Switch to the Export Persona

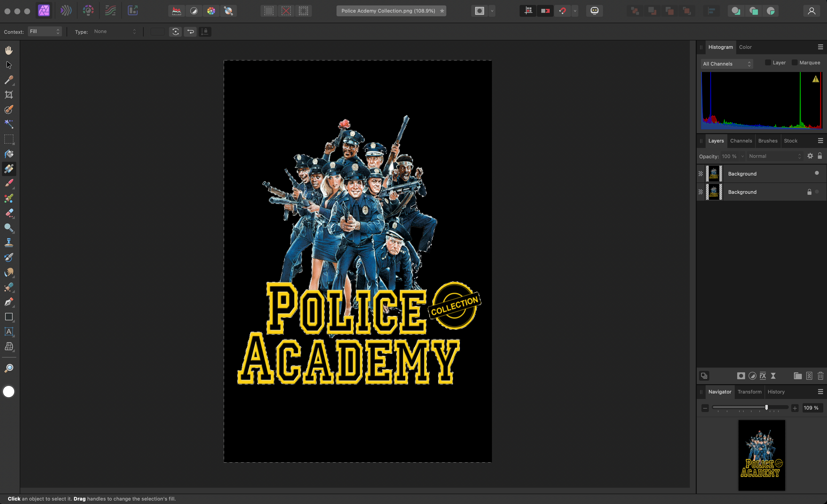pos(133,11)
